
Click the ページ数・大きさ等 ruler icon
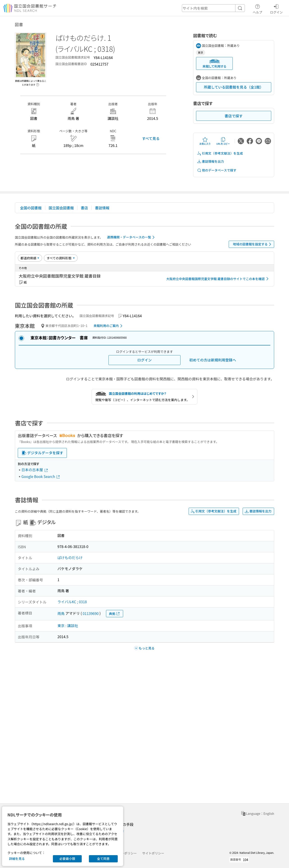tap(73, 138)
